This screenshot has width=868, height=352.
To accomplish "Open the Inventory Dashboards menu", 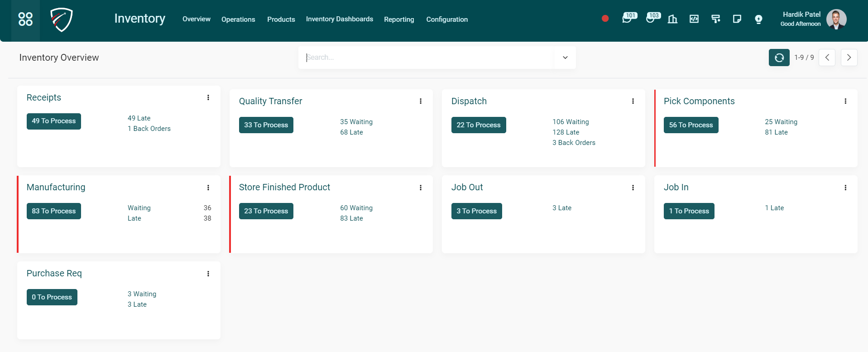I will tap(339, 19).
